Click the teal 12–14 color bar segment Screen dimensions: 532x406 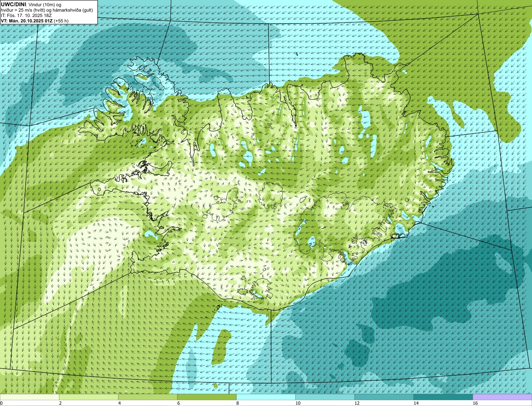pos(384,397)
